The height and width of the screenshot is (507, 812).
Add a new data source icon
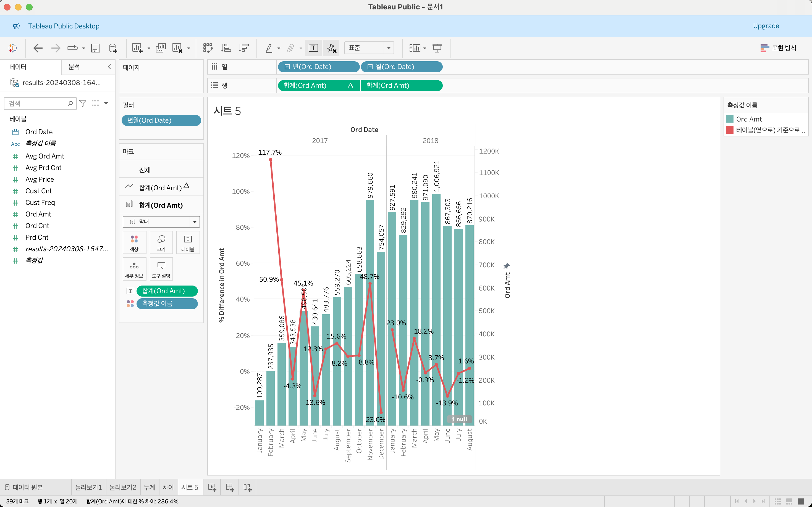click(113, 48)
